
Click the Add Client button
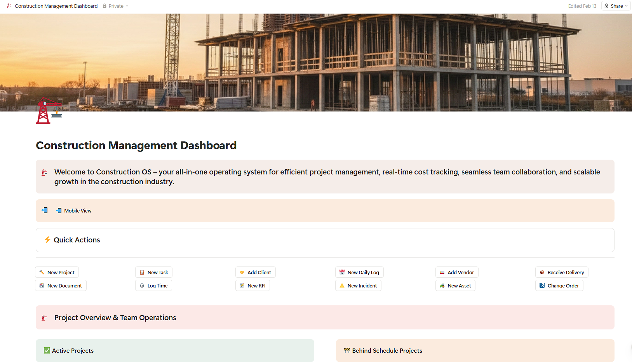click(x=256, y=272)
